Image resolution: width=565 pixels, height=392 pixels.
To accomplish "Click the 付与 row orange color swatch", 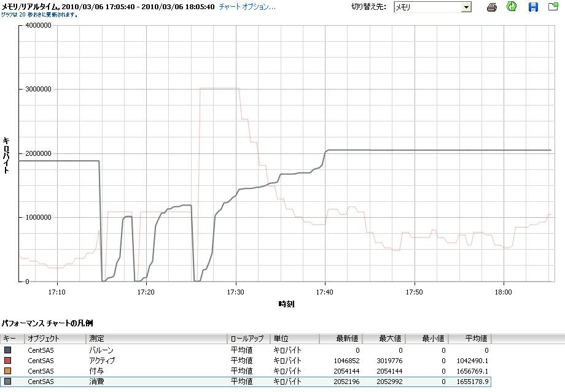I will 8,371.
